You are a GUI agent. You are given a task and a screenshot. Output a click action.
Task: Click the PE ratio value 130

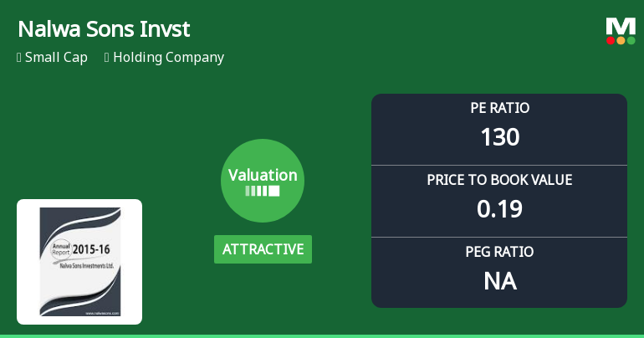[499, 136]
